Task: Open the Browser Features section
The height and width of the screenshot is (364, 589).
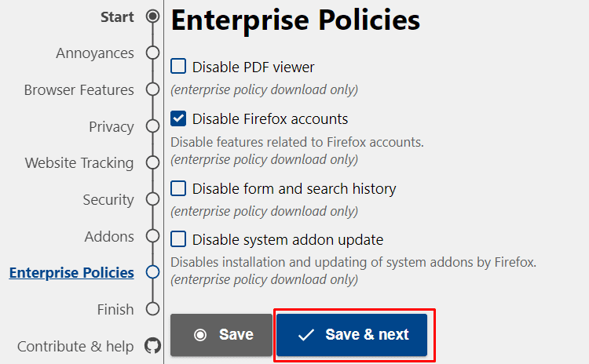Action: coord(79,90)
